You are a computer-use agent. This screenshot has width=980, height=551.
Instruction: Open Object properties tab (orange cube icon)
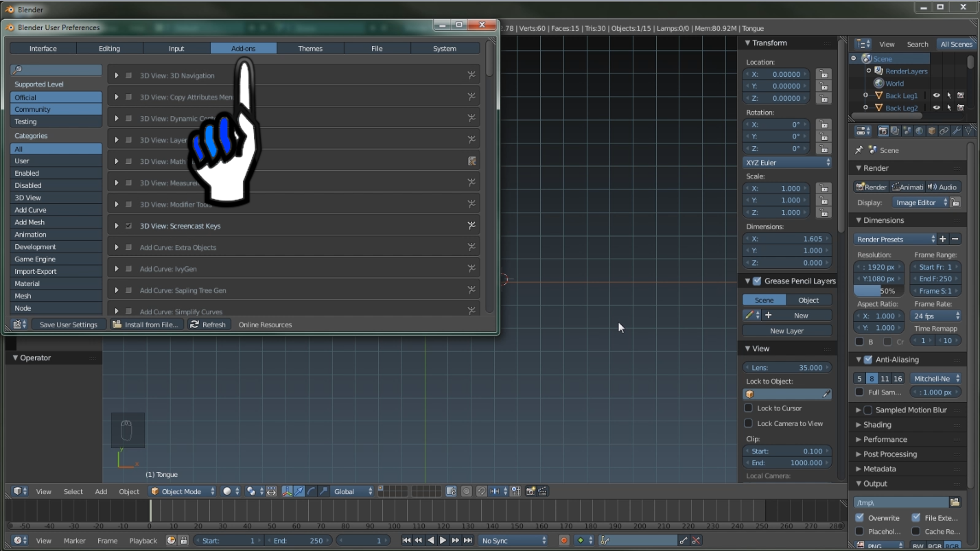(932, 130)
